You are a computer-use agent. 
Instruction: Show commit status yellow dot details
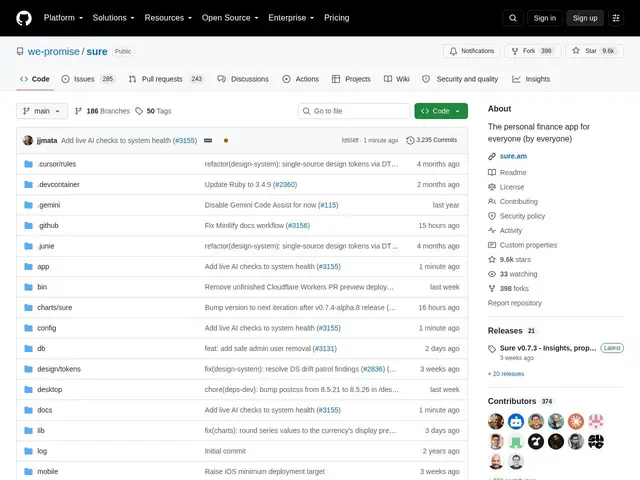coord(226,140)
